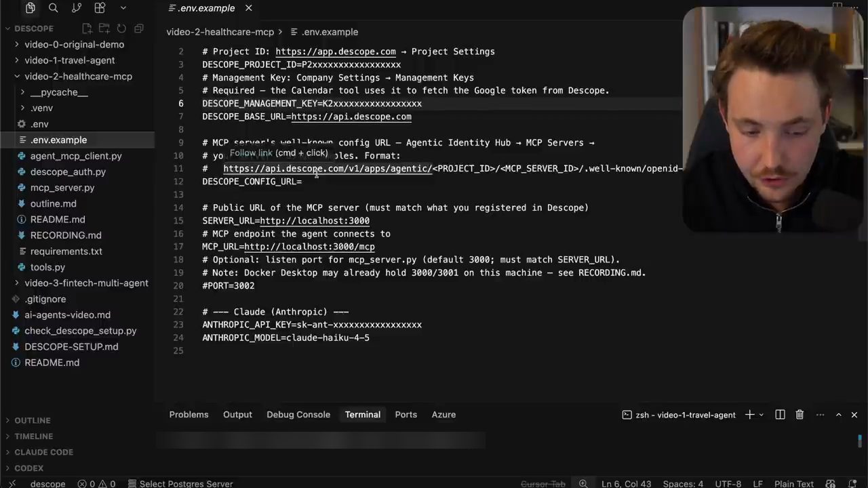Open agent_mcp_client.py in Explorer

click(76, 156)
